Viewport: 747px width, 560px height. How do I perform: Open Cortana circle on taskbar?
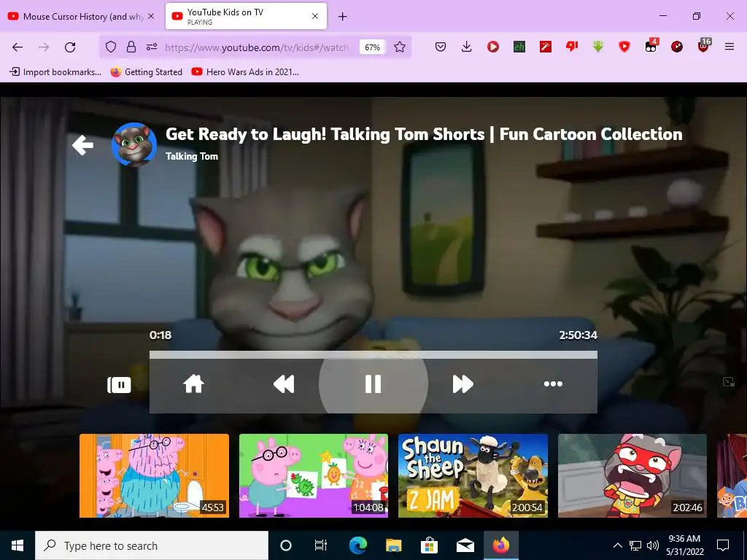pos(286,545)
